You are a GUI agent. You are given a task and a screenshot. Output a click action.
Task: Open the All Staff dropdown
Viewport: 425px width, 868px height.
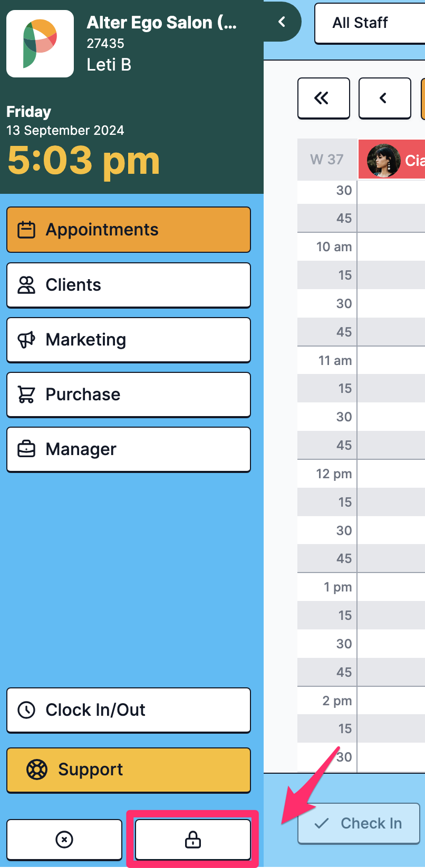[370, 23]
